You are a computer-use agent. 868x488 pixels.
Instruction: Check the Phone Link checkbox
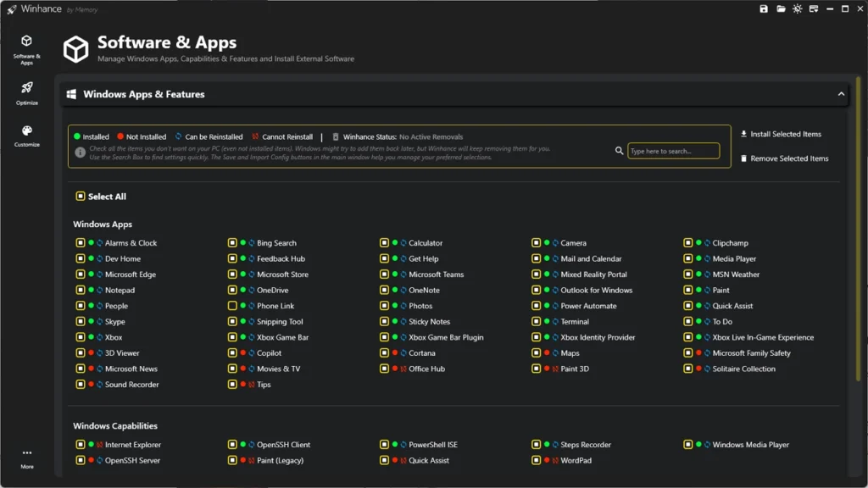pos(232,306)
